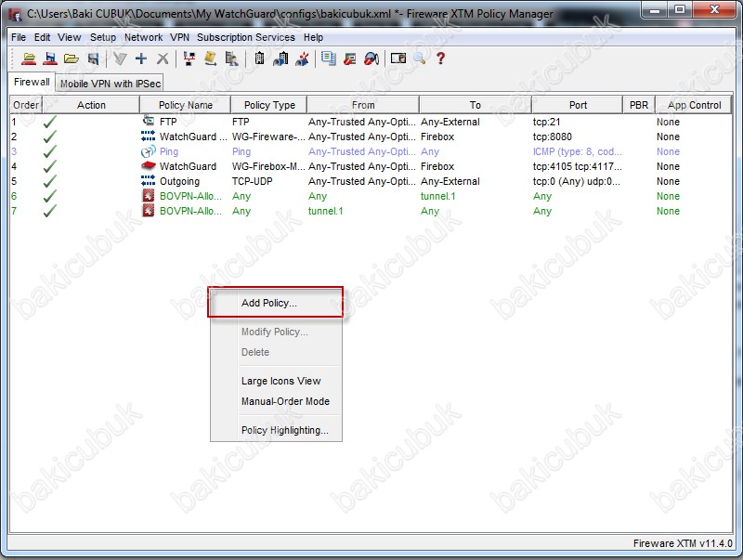Click the App Control column header
743x560 pixels.
pyautogui.click(x=694, y=105)
